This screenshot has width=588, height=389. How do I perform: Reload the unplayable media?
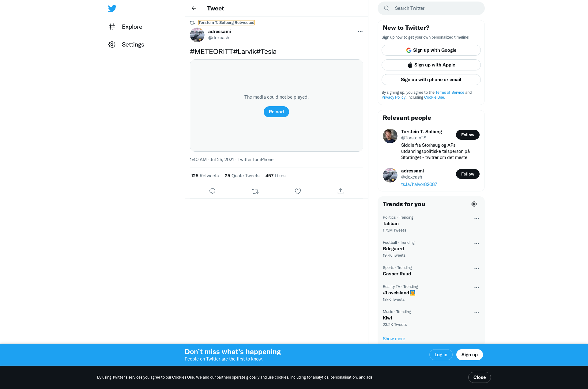coord(276,112)
